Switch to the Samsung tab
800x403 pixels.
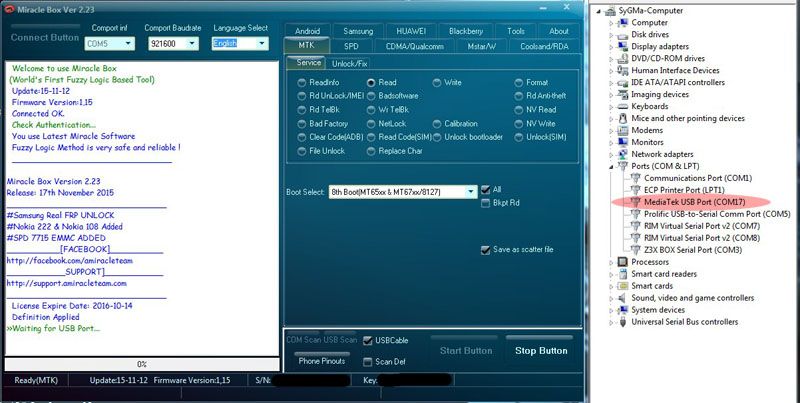coord(358,31)
